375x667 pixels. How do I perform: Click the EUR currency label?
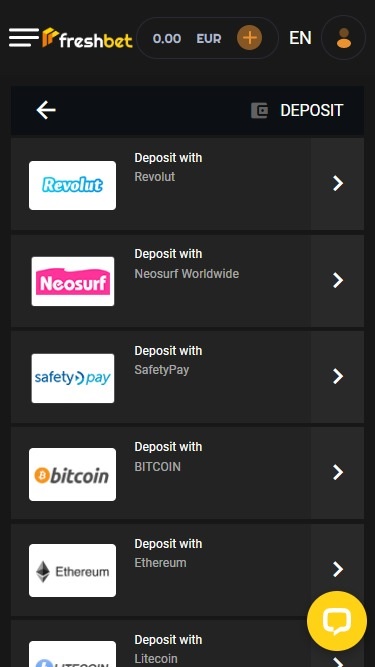(x=209, y=39)
